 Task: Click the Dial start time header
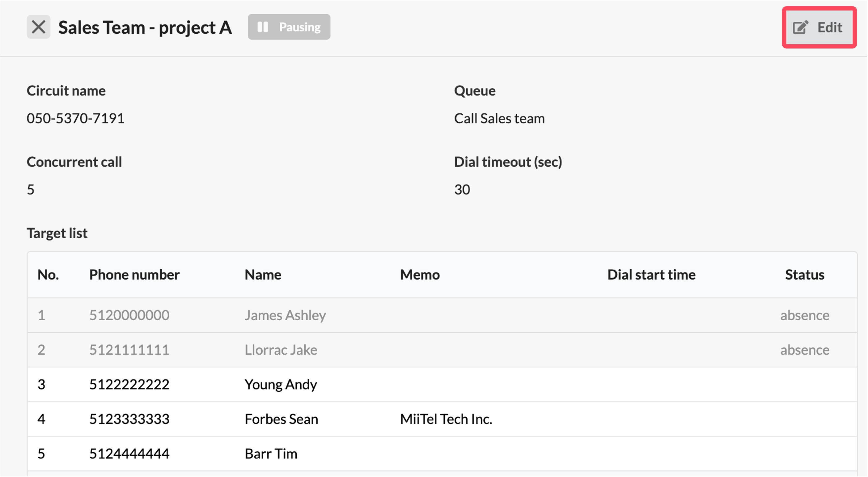[x=651, y=275]
